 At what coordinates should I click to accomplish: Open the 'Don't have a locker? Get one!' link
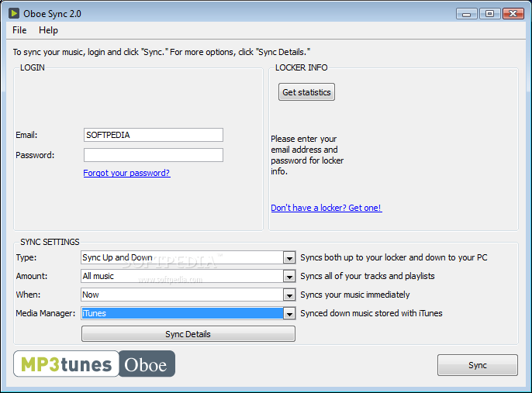(x=326, y=208)
